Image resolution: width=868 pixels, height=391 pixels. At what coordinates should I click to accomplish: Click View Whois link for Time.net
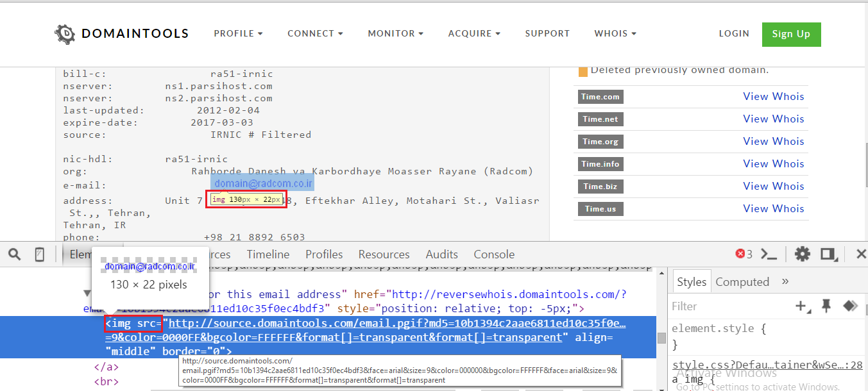(773, 119)
